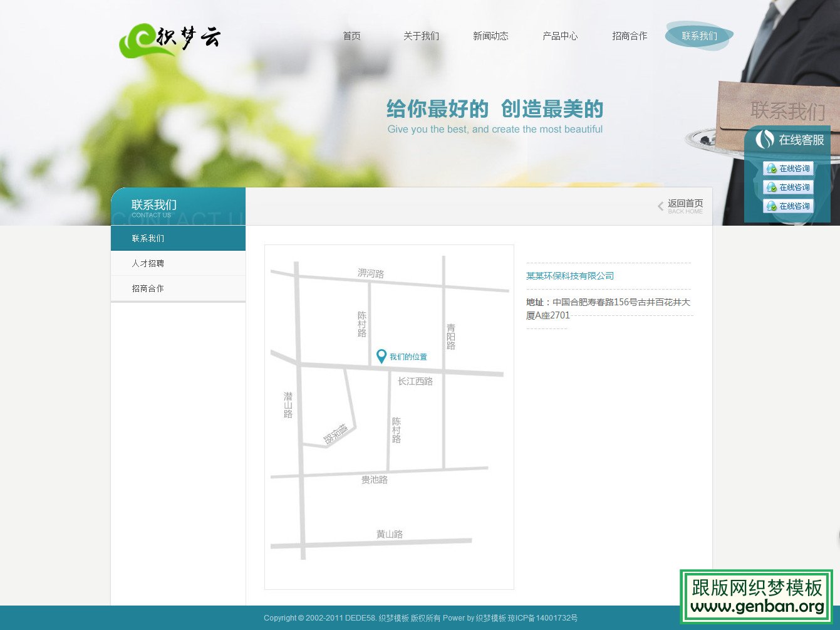Click the highlighted 联系我们 bubble in navigation
The image size is (840, 630).
(x=698, y=36)
